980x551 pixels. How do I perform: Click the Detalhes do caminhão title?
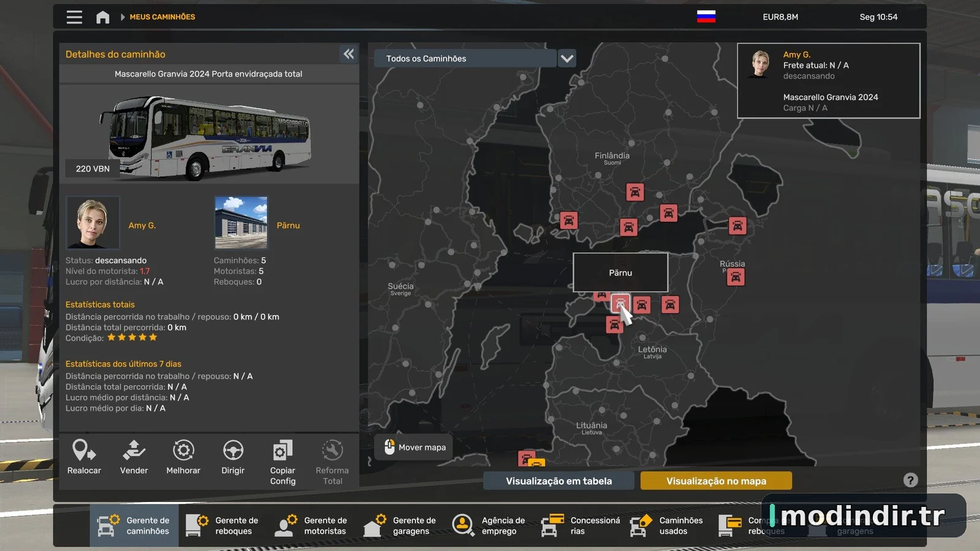[x=116, y=54]
